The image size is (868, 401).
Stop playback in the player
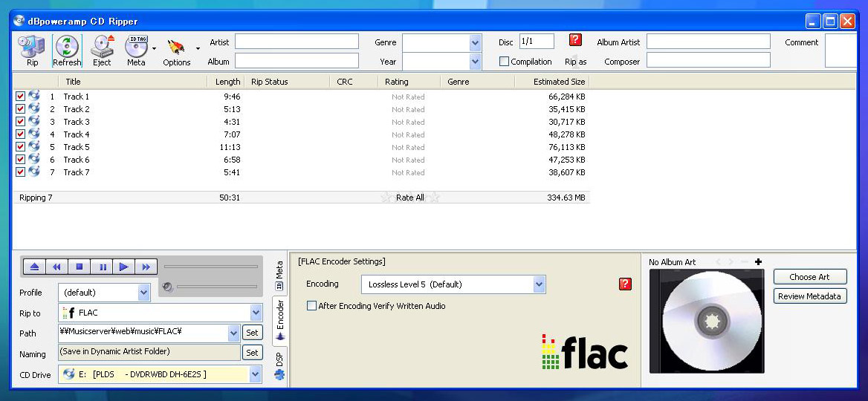80,267
